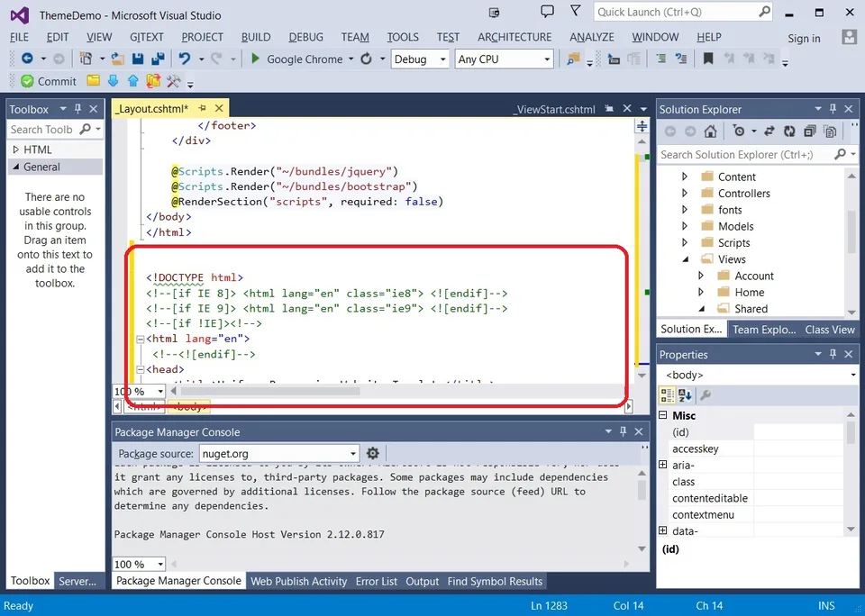The image size is (865, 616).
Task: Toggle the Package Manager Console pin
Action: 624,431
